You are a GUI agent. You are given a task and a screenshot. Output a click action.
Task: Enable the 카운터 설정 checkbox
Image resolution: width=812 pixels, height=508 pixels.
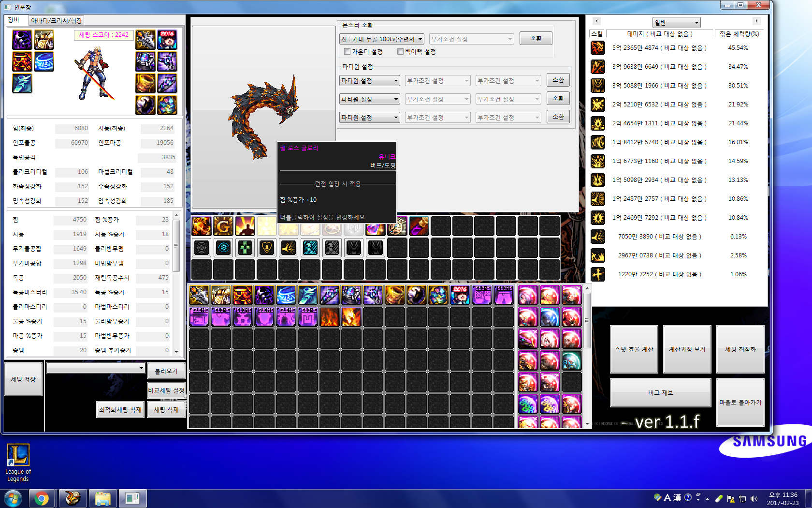(347, 52)
